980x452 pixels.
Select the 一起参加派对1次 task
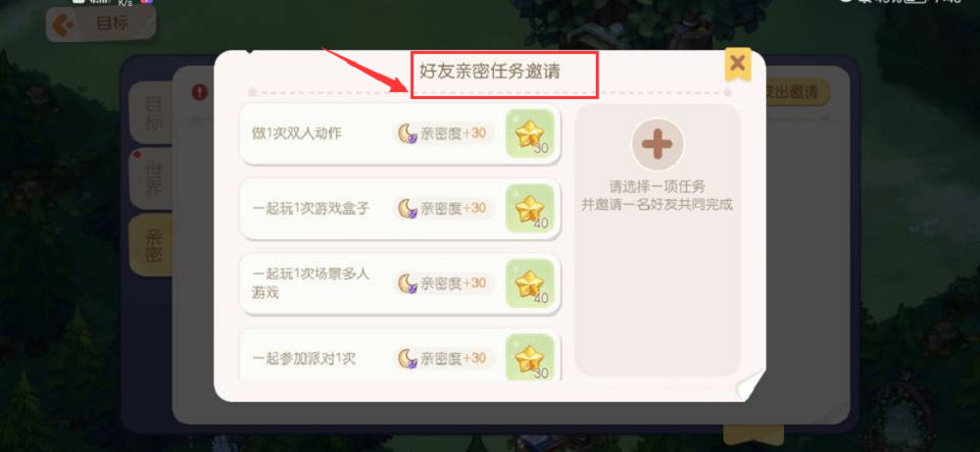400,355
